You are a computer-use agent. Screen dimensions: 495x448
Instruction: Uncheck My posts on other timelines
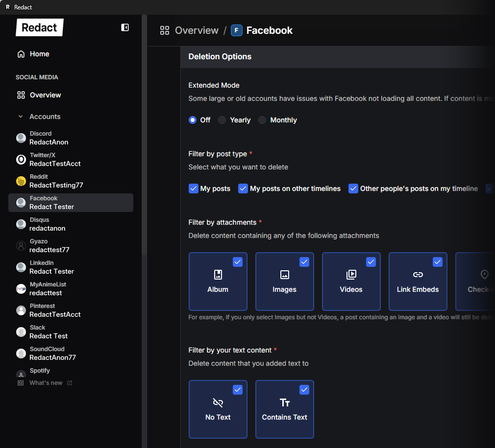(x=243, y=189)
